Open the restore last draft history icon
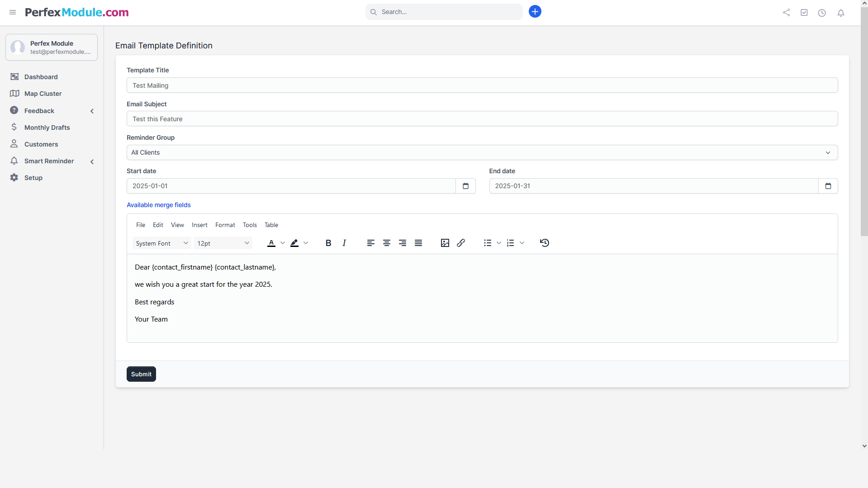The width and height of the screenshot is (868, 488). coord(545,243)
